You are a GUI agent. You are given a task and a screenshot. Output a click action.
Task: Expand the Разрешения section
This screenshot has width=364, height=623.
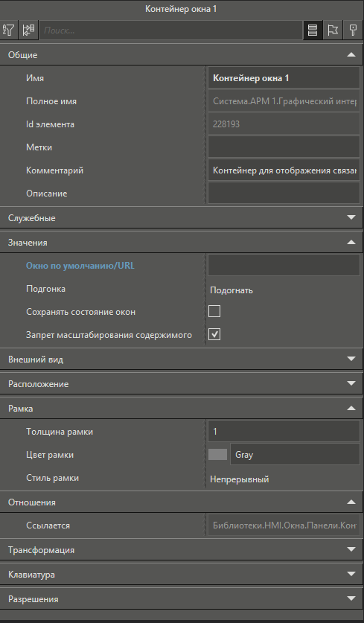[x=351, y=598]
